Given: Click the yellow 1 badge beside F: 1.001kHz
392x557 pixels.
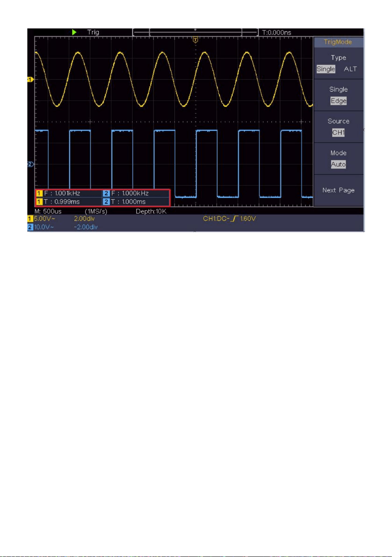Looking at the screenshot, I should tap(39, 193).
